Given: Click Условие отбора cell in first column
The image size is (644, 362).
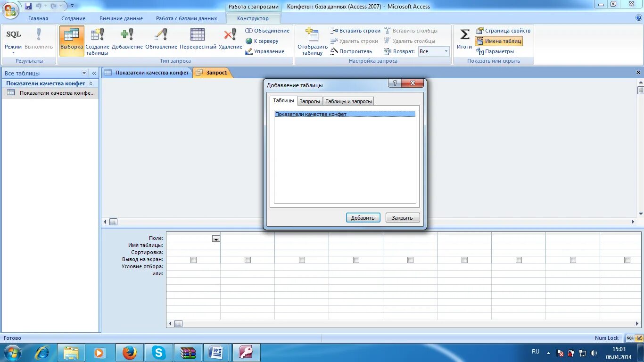Looking at the screenshot, I should click(x=193, y=267).
